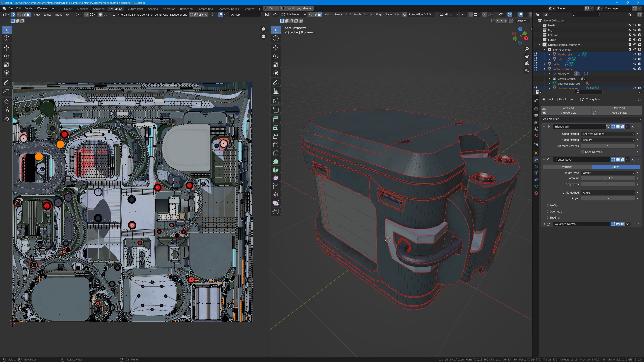Select the Spin tool in viewport toolbar
The width and height of the screenshot is (644, 362).
(x=276, y=170)
